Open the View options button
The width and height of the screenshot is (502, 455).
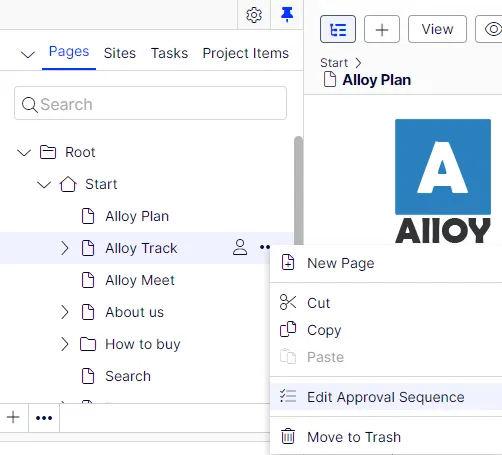point(437,29)
